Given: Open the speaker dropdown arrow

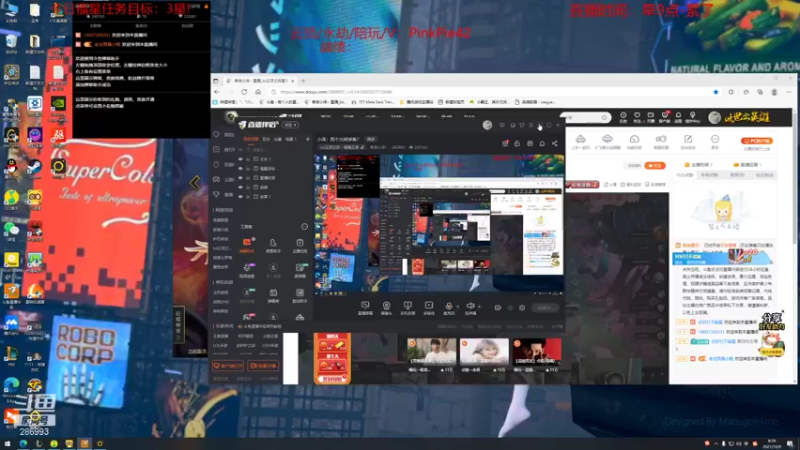Looking at the screenshot, I should pyautogui.click(x=479, y=307).
